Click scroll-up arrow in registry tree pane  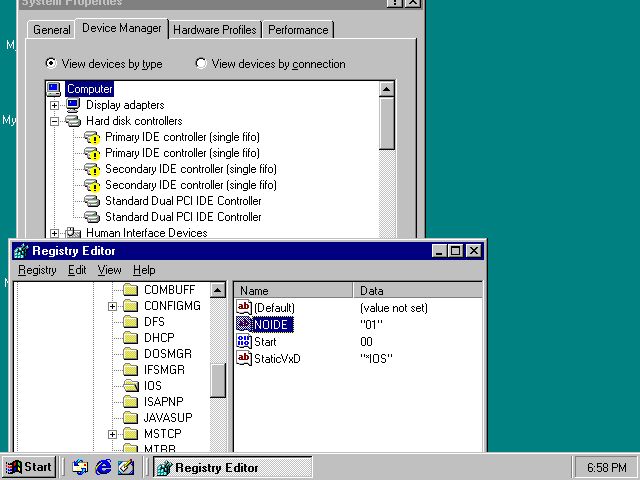tap(218, 290)
